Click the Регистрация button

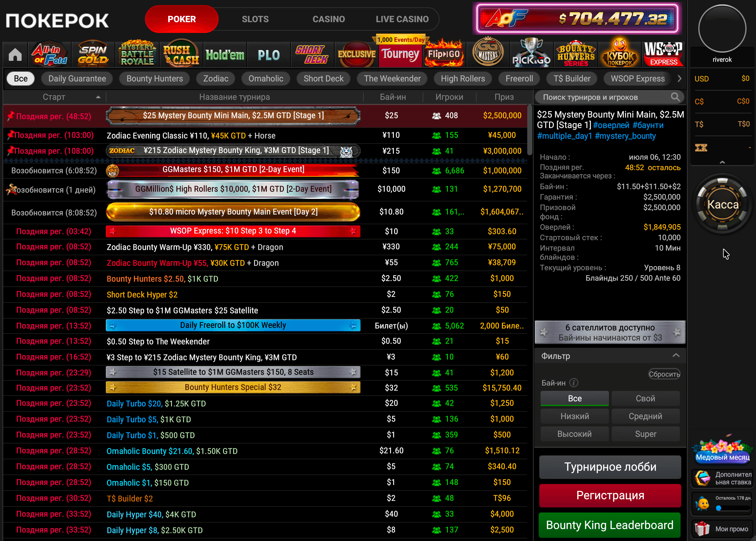pos(610,495)
